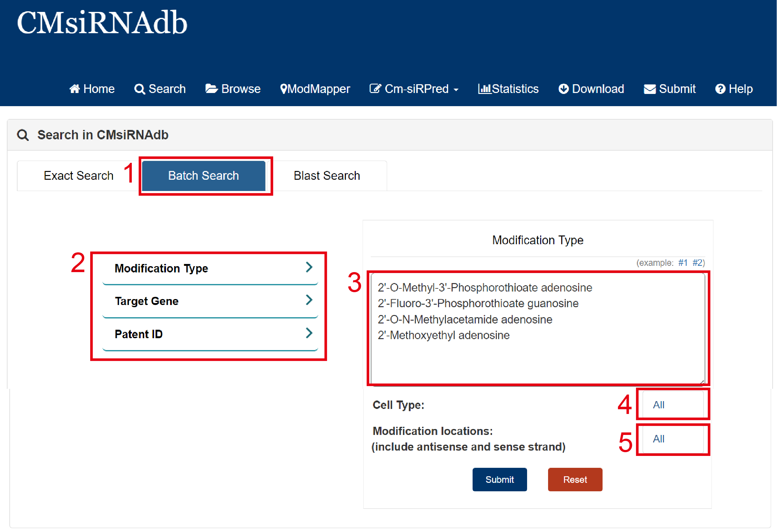Click the ModMapper location pin icon
Screen dimensions: 777x532
[283, 89]
